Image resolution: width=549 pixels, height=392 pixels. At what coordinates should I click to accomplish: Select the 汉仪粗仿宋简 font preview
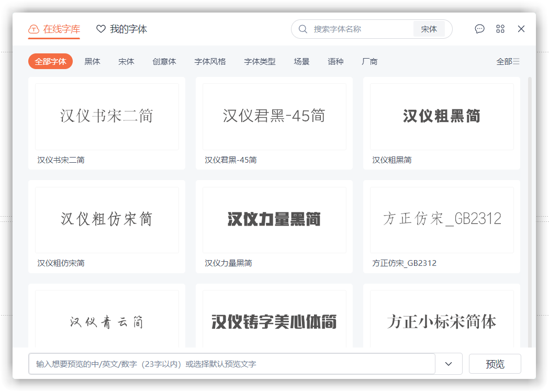click(107, 220)
